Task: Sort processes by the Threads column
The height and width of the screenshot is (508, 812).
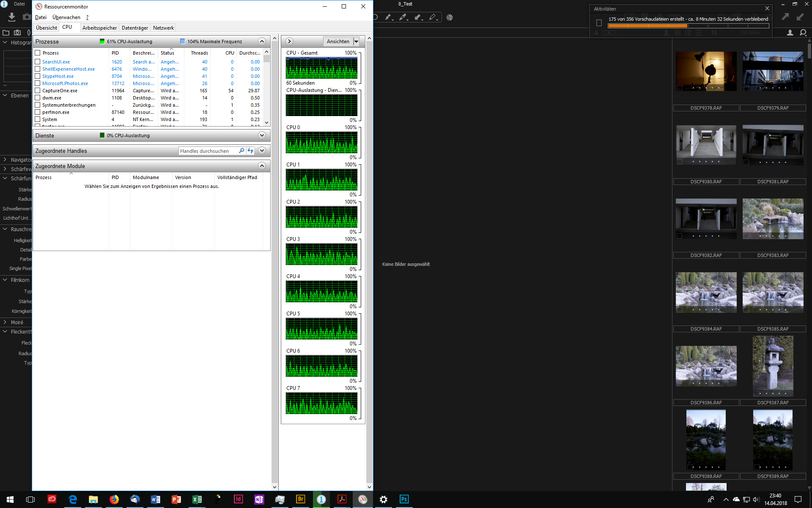Action: click(x=199, y=53)
